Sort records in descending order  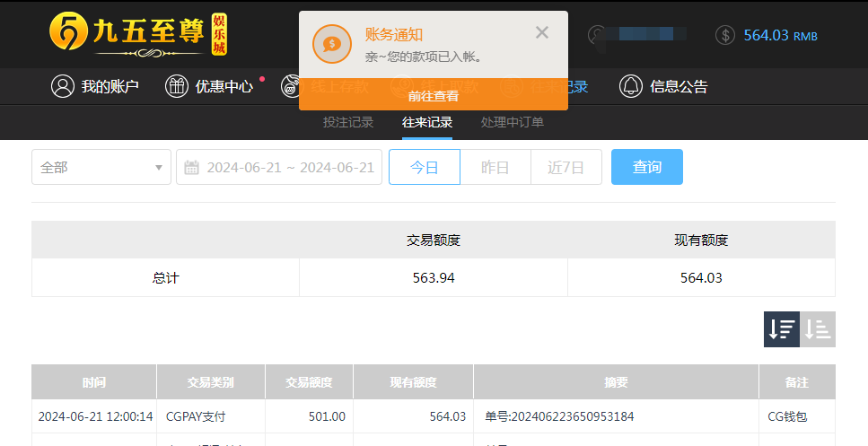tap(781, 329)
